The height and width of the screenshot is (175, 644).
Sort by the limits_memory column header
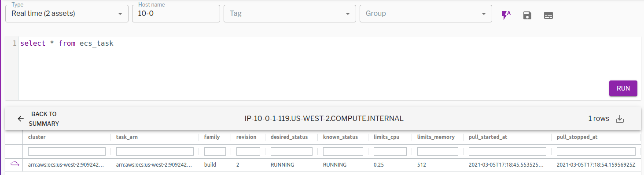(x=436, y=137)
